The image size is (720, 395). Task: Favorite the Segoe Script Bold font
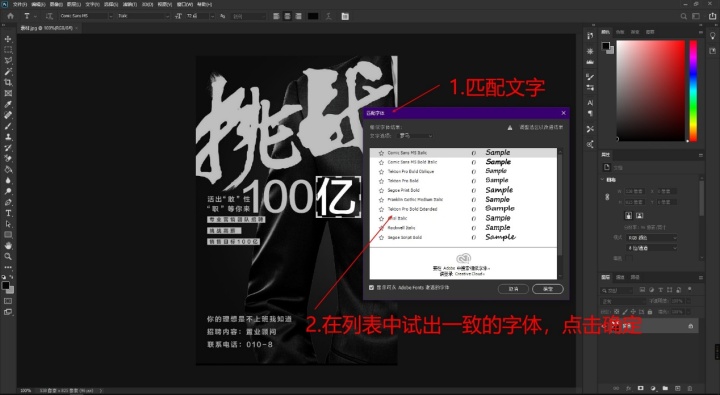381,237
